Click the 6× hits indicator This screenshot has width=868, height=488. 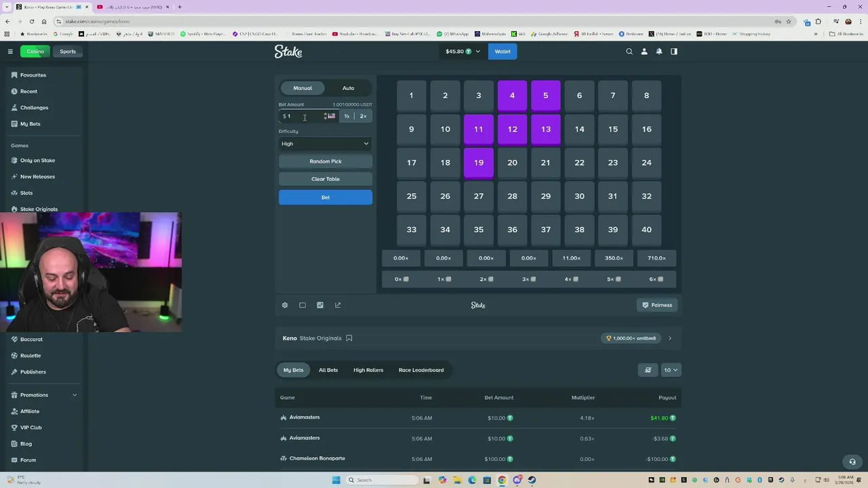[x=656, y=279]
